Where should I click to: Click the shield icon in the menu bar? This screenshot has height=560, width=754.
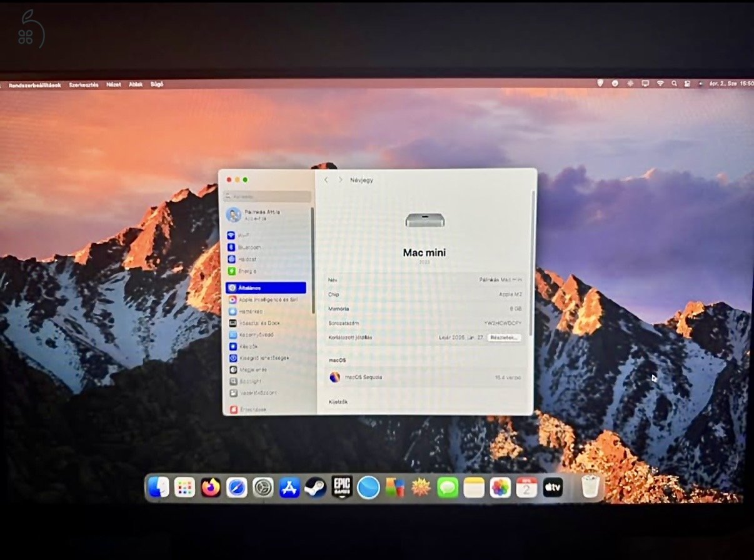[600, 83]
